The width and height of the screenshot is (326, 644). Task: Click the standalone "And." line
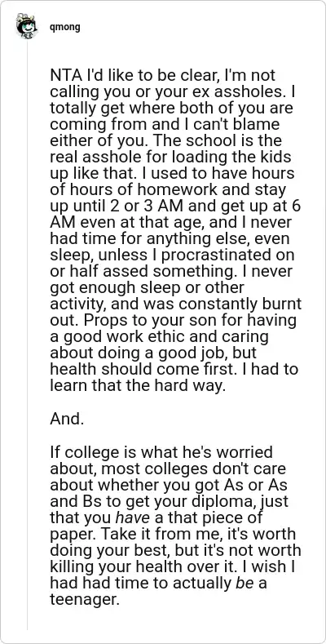pyautogui.click(x=68, y=419)
